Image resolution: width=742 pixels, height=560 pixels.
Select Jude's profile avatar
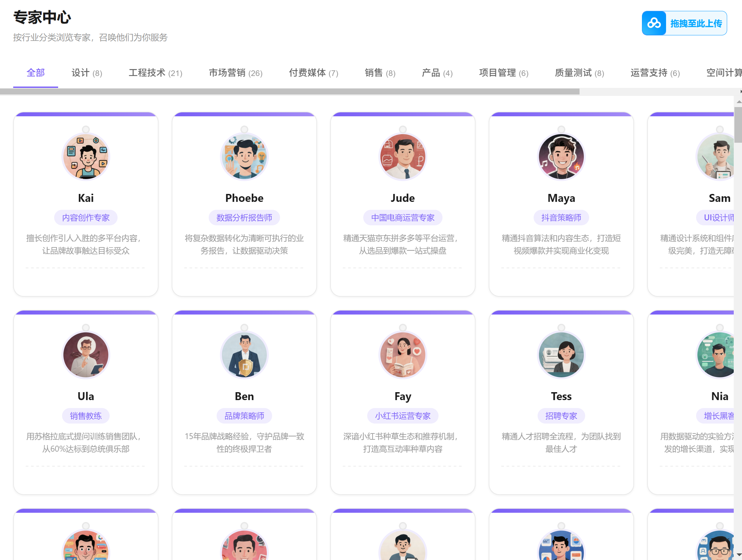(403, 157)
